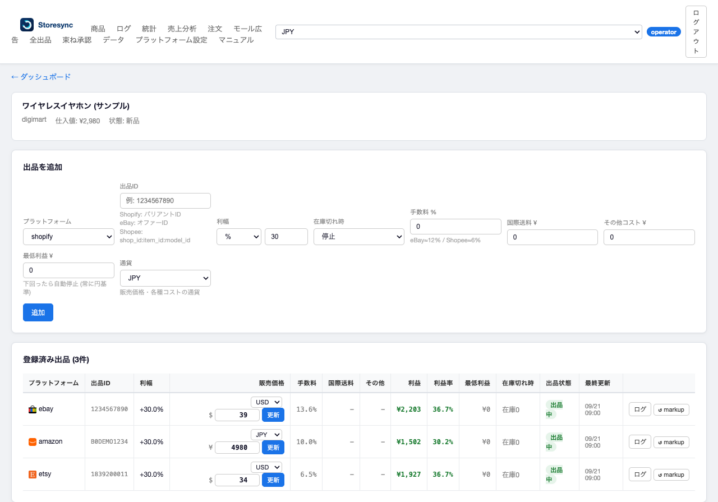718x502 pixels.
Task: Click the blue 追加 button
Action: coord(38,312)
